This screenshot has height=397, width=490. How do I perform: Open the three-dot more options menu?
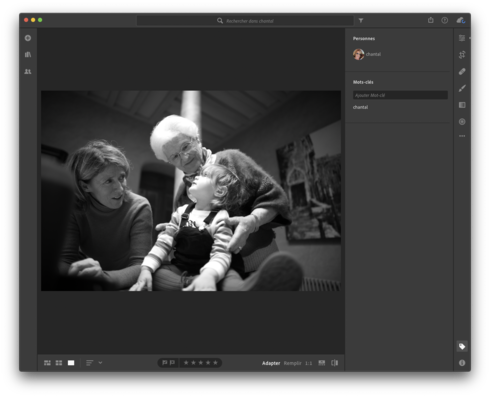click(x=462, y=136)
